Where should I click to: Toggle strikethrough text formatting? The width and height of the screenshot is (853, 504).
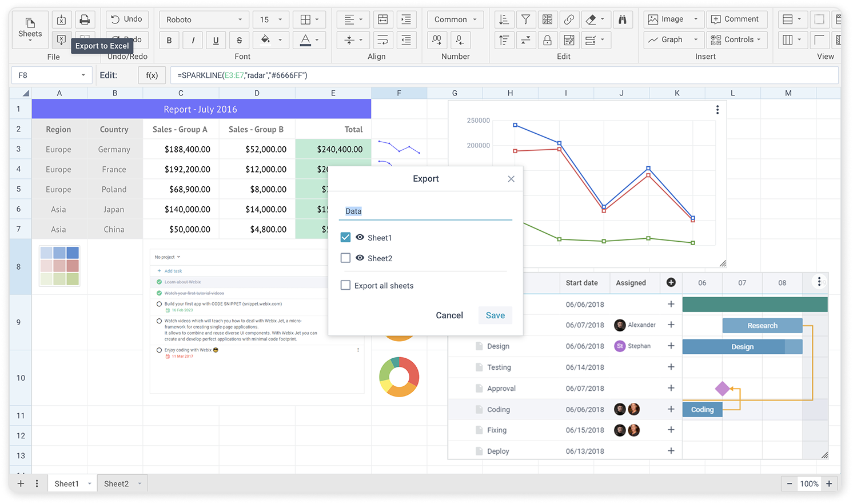tap(239, 40)
